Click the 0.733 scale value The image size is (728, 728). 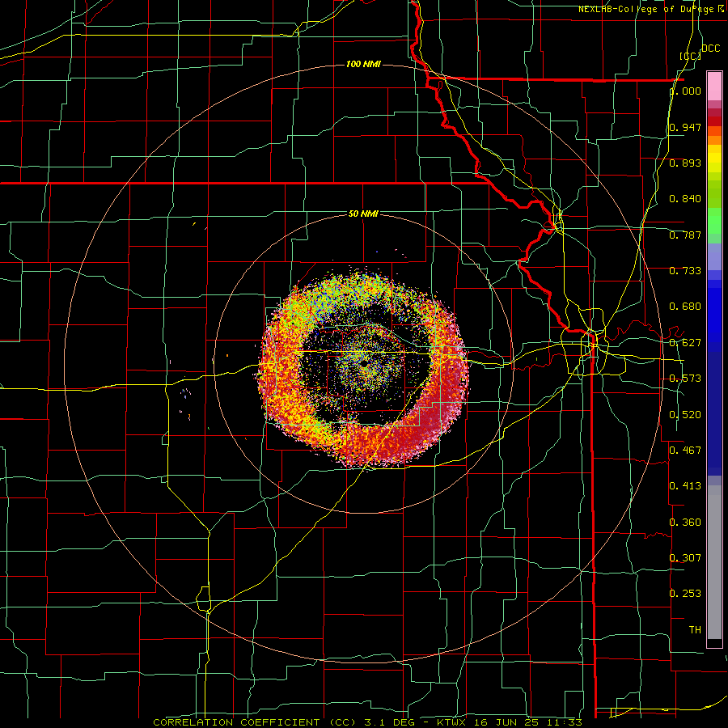(x=685, y=271)
